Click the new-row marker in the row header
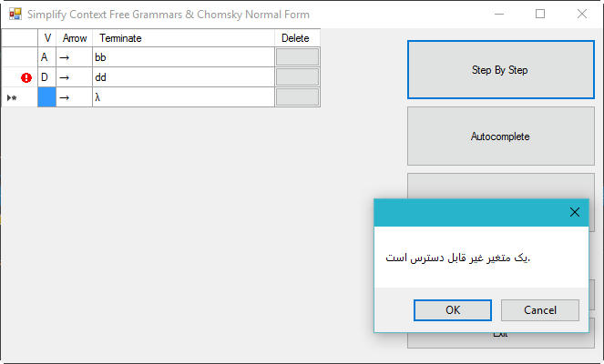This screenshot has width=604, height=364. [12, 97]
